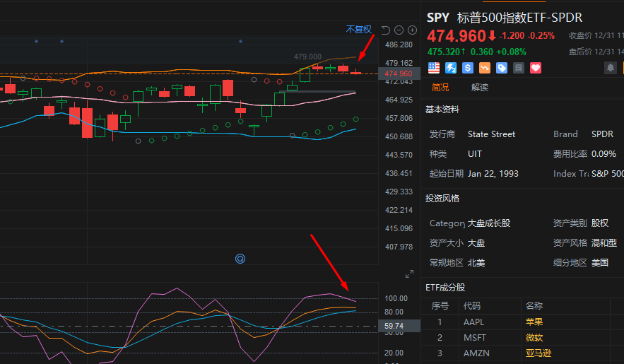Click the AMZN ticker code
Viewport: 624px width, 364px height.
click(x=476, y=353)
